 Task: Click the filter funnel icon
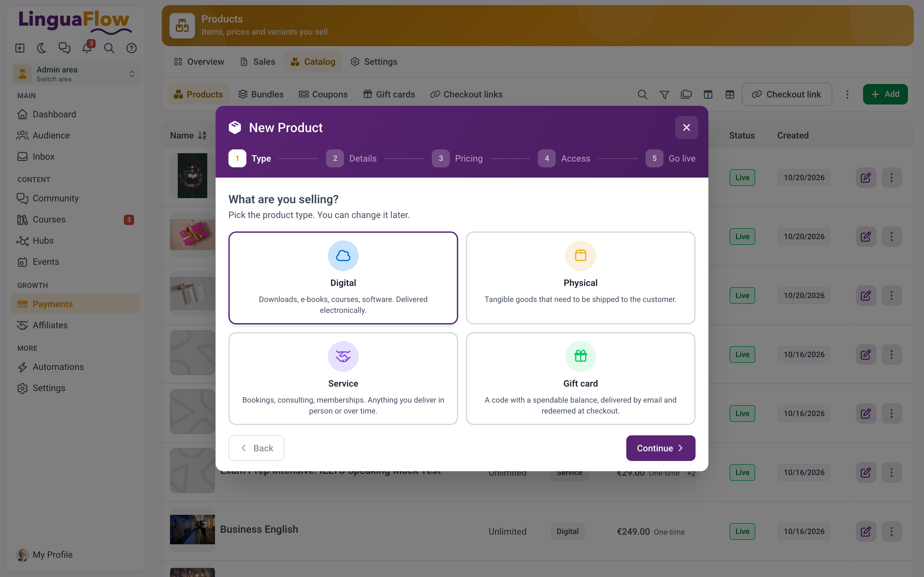tap(664, 94)
